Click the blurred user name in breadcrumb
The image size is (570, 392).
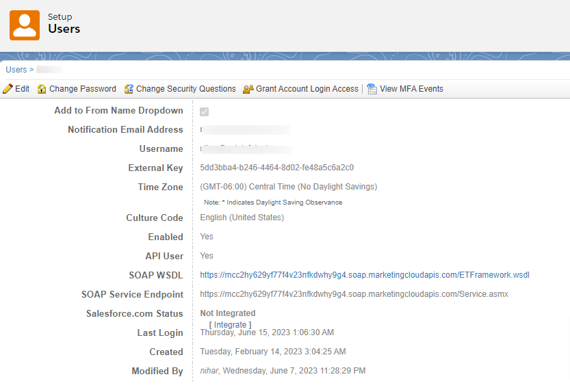(49, 69)
